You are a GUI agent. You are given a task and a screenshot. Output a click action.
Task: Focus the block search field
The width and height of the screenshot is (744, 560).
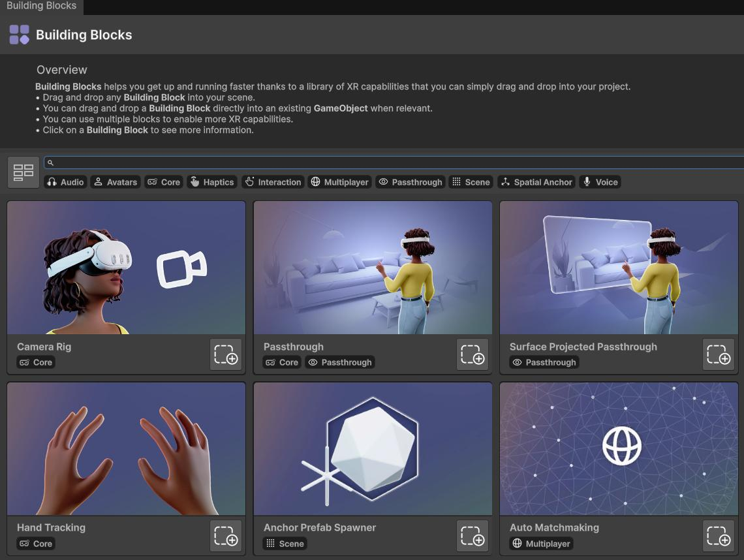point(394,163)
